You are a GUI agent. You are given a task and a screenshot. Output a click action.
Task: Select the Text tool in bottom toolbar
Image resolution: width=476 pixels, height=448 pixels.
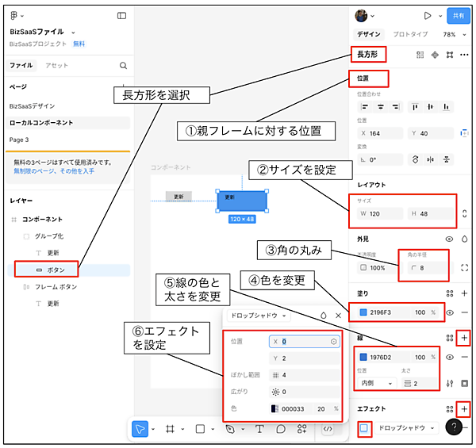tap(259, 429)
